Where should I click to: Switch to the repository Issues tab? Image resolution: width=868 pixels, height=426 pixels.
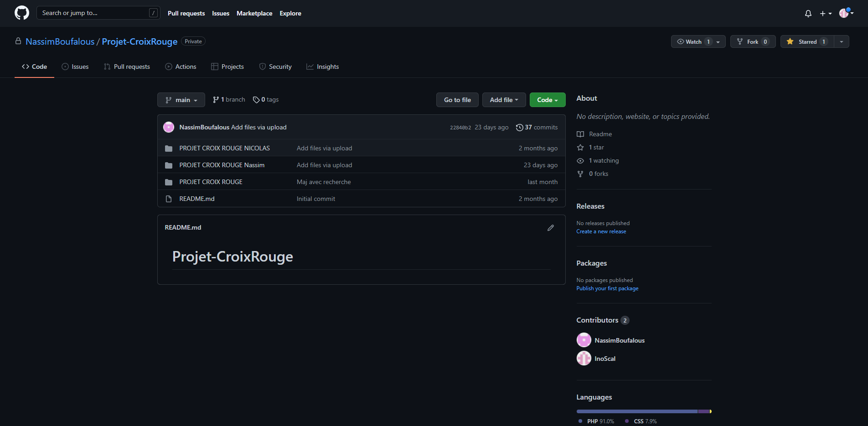[75, 67]
